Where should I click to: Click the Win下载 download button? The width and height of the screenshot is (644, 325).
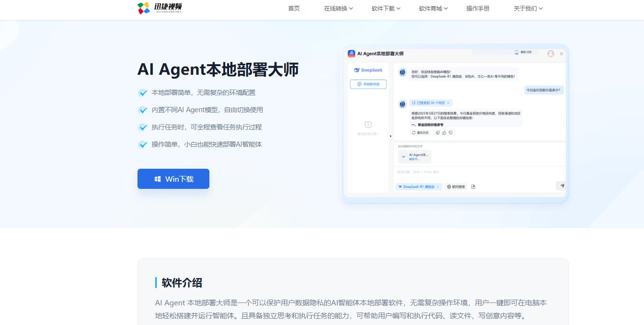point(173,179)
